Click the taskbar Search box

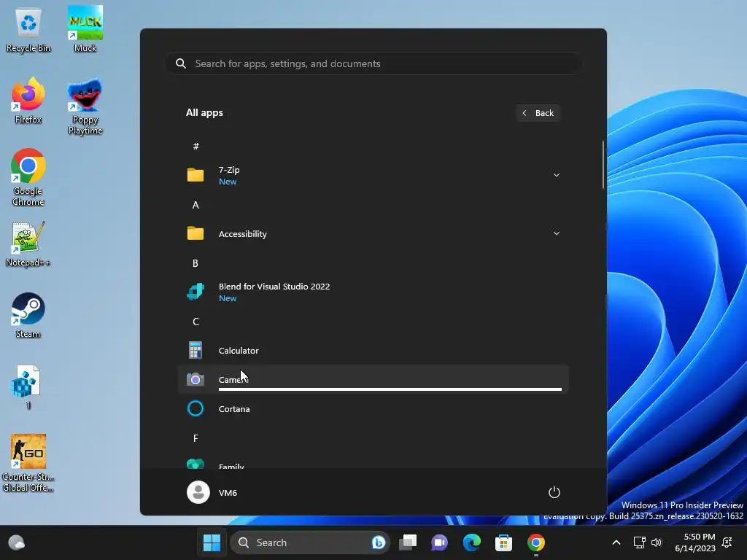(x=309, y=542)
